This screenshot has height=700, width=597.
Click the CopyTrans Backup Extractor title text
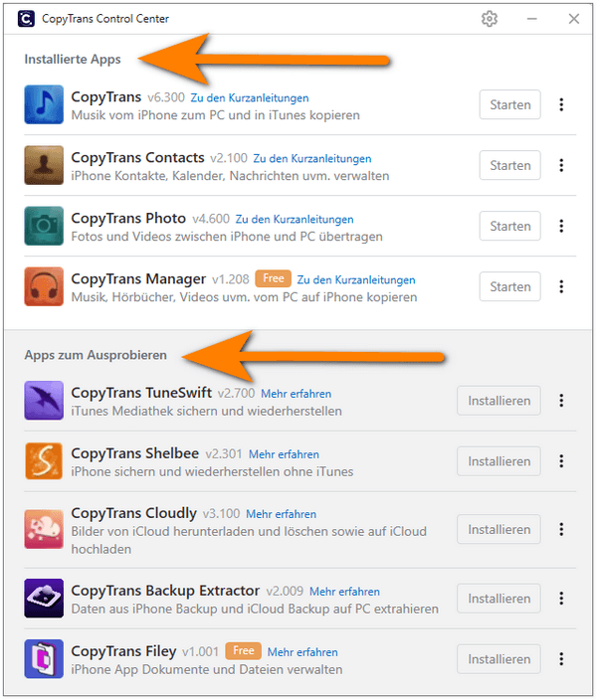coord(165,591)
